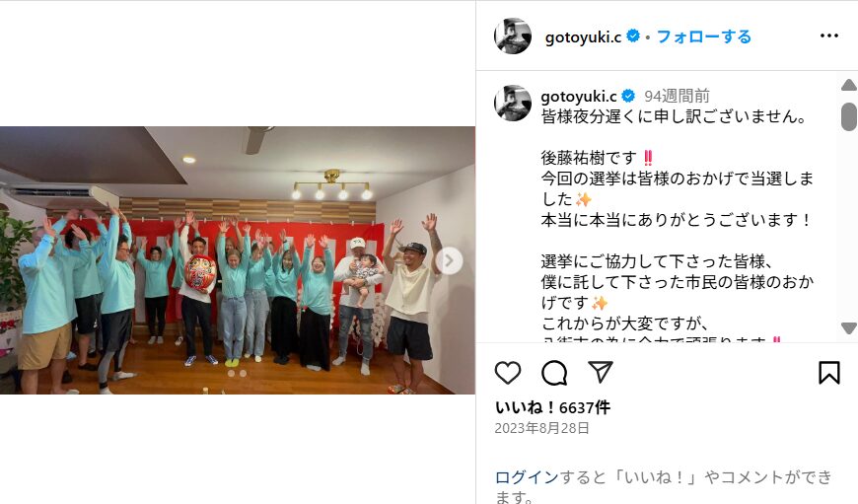858x504 pixels.
Task: Go to next photo with carousel arrow
Action: [x=449, y=261]
